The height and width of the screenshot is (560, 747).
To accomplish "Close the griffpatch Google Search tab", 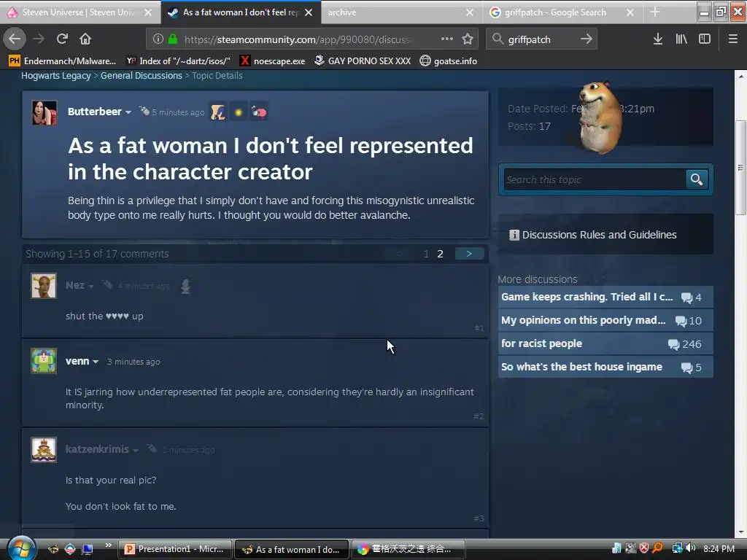I will point(630,12).
